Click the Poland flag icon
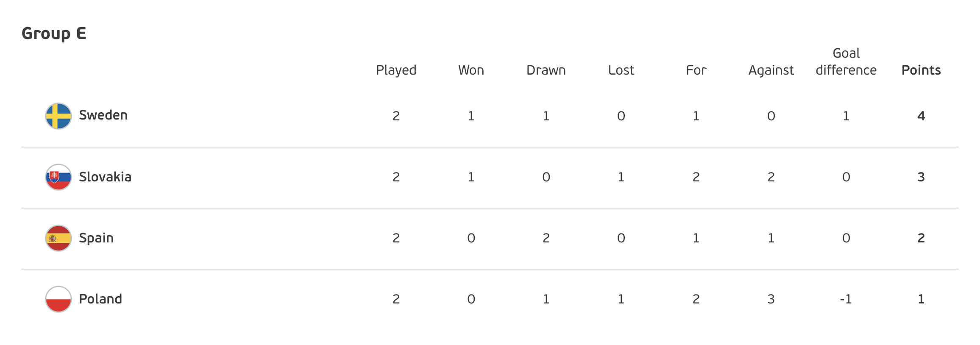Screen dimensions: 980x345 coord(58,299)
